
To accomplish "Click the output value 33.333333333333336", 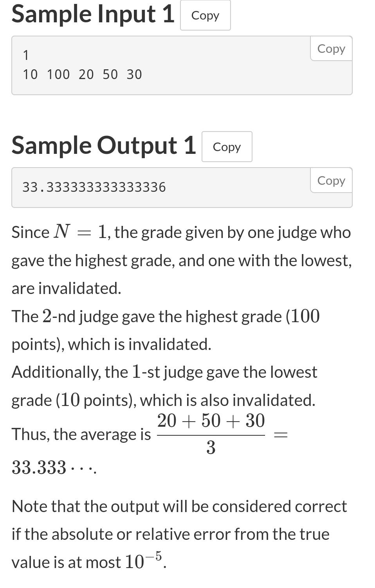I will 94,187.
